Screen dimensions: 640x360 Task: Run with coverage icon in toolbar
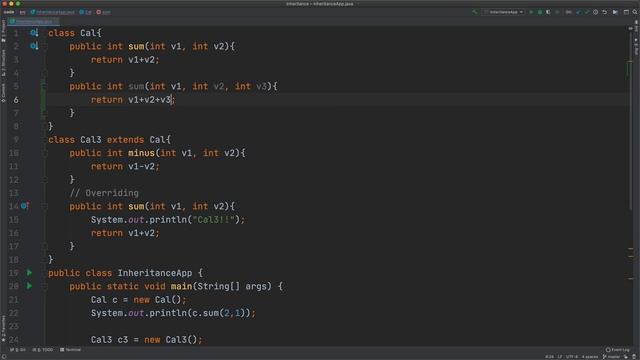point(548,12)
